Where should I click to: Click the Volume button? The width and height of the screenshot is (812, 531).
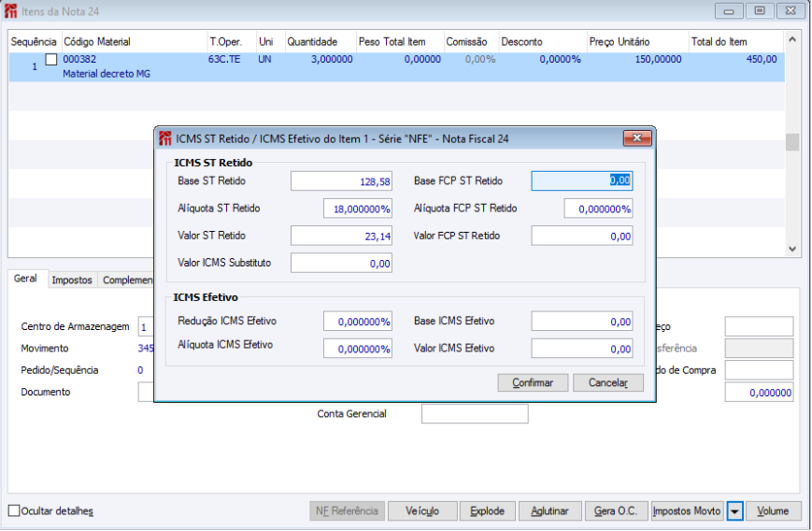click(773, 510)
